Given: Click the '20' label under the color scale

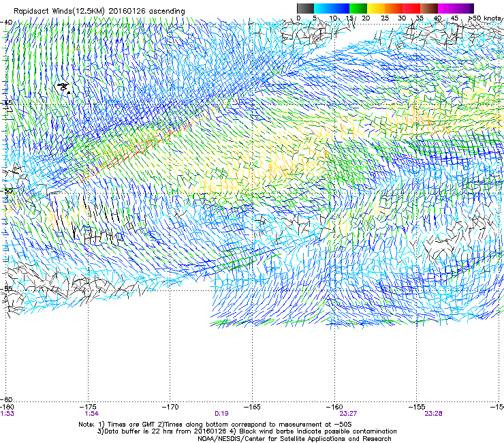Looking at the screenshot, I should coord(366,18).
